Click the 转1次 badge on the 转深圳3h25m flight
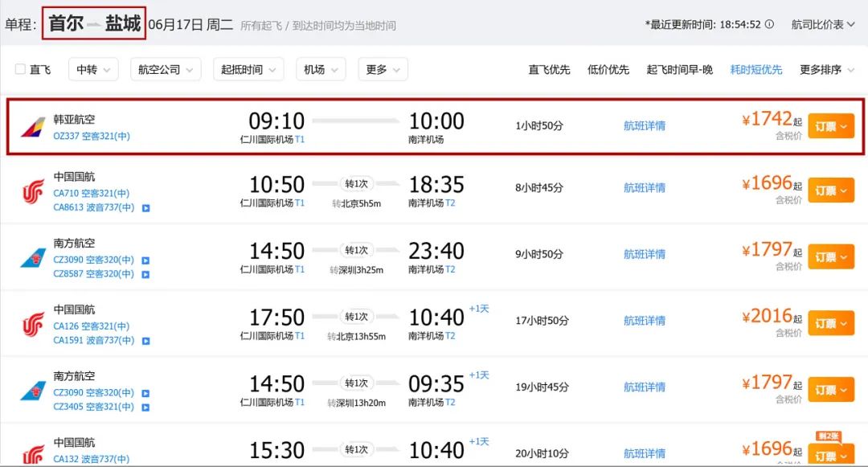868x467 pixels. pyautogui.click(x=357, y=250)
